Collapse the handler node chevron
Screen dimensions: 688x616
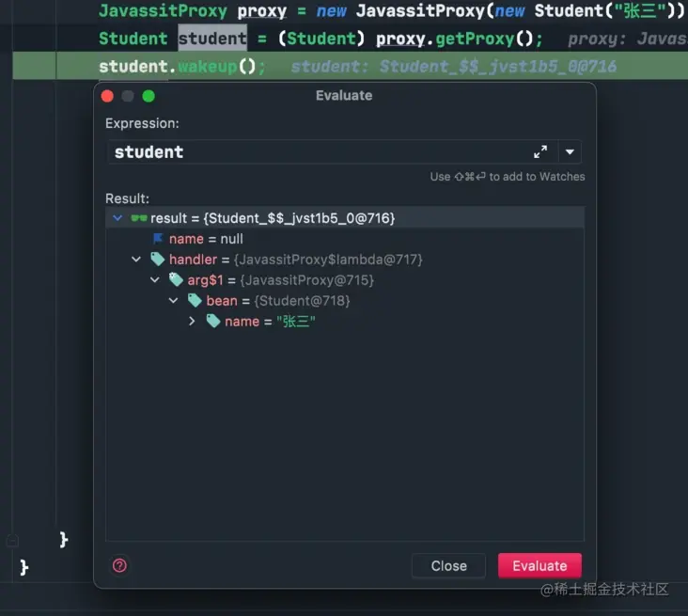136,259
